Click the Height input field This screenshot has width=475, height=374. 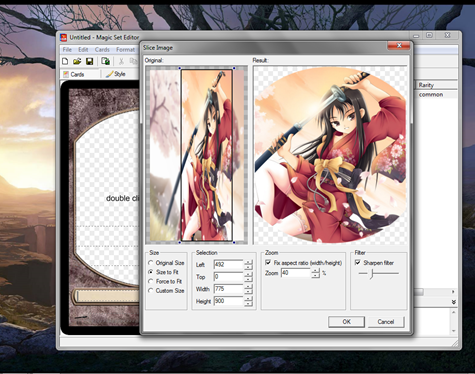pos(228,301)
